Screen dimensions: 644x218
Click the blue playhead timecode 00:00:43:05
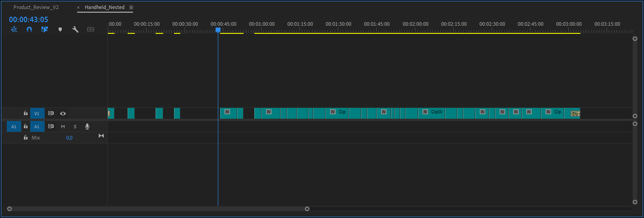point(28,19)
